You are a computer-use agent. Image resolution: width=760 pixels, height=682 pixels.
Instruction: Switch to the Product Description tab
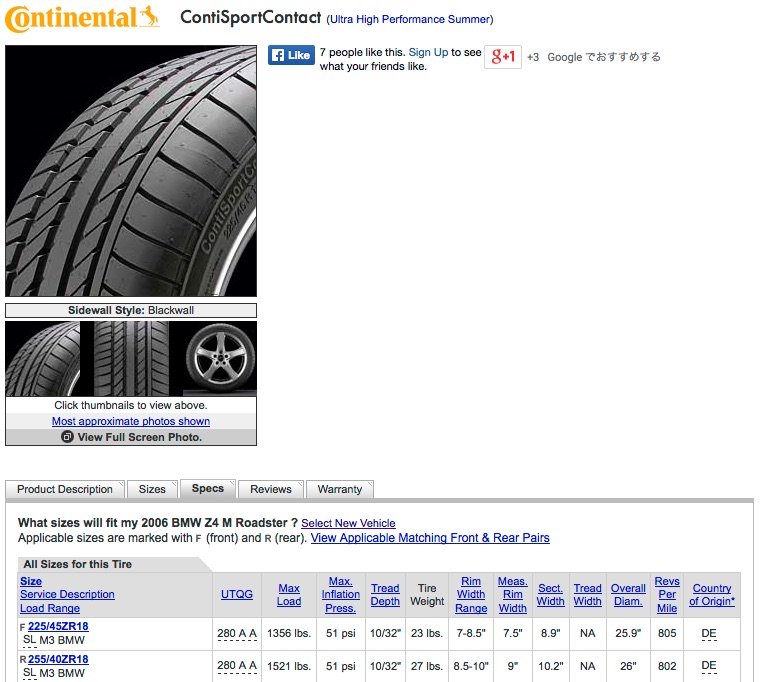point(65,489)
